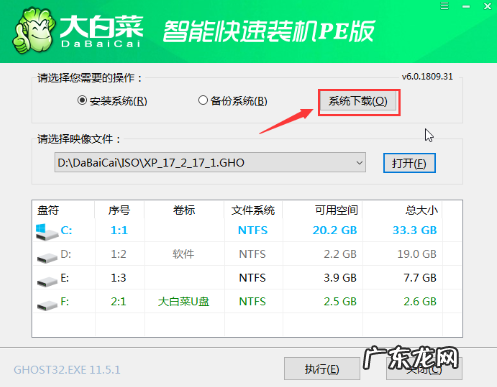The height and width of the screenshot is (387, 497).
Task: Select the E: drive label
Action: 65,278
